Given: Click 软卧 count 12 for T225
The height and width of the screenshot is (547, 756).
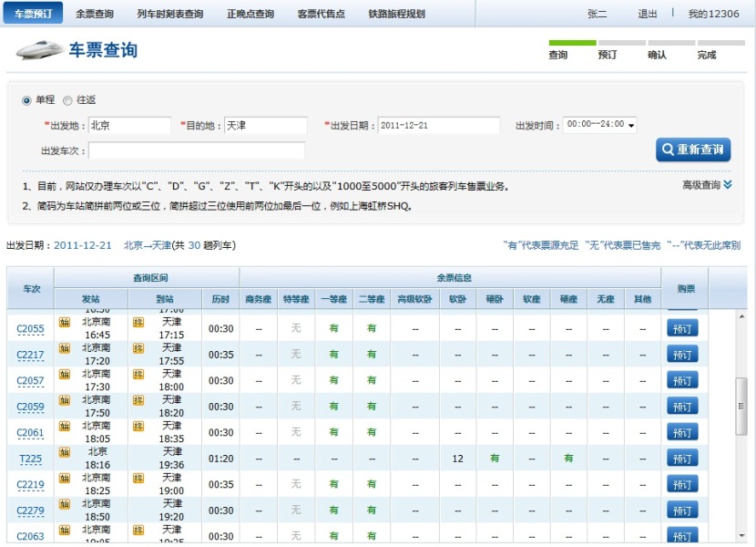Looking at the screenshot, I should tap(457, 459).
